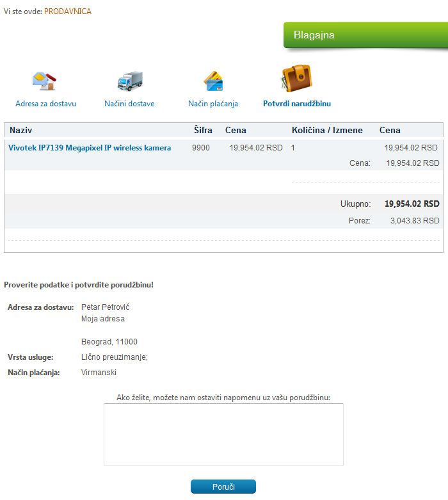This screenshot has height=500, width=448.
Task: Click Proverite podatke i potvrdite porudžbinu heading
Action: coord(79,285)
